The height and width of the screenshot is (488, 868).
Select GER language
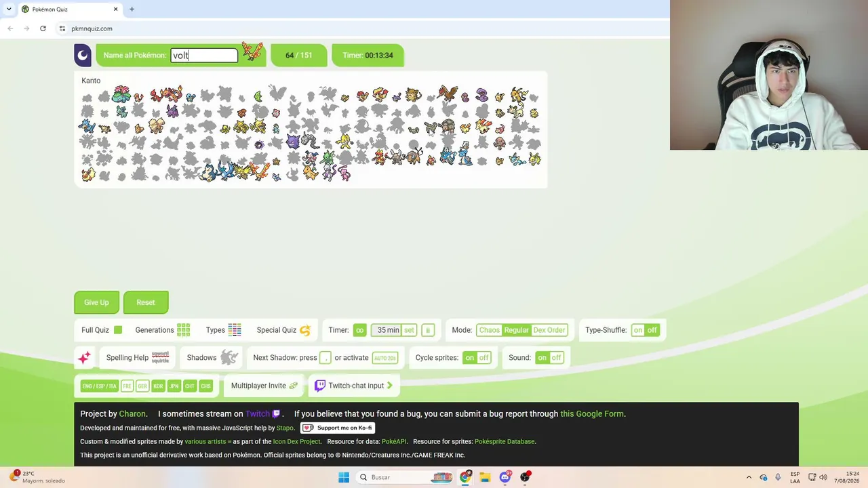pos(142,386)
